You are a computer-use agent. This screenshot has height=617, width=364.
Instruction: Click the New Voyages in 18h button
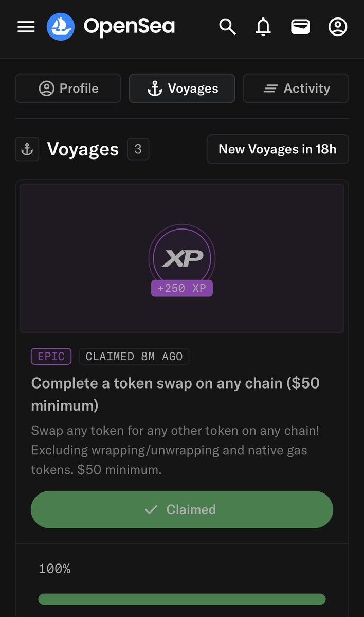pyautogui.click(x=278, y=149)
